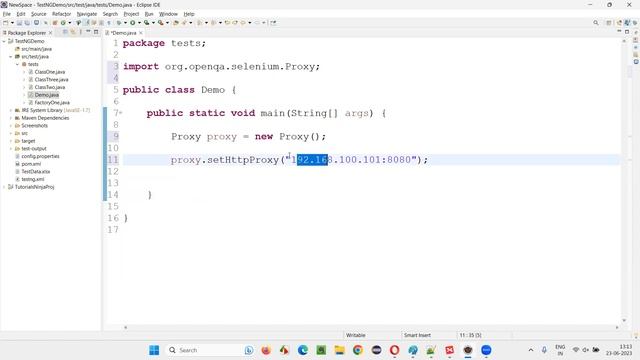The width and height of the screenshot is (640, 360).
Task: Expand JRE System Library
Action: [x=11, y=110]
